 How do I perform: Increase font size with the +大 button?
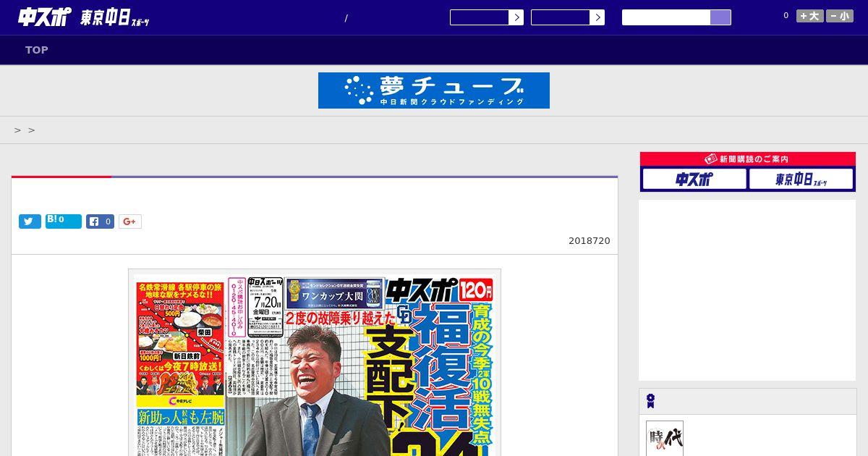(x=810, y=16)
